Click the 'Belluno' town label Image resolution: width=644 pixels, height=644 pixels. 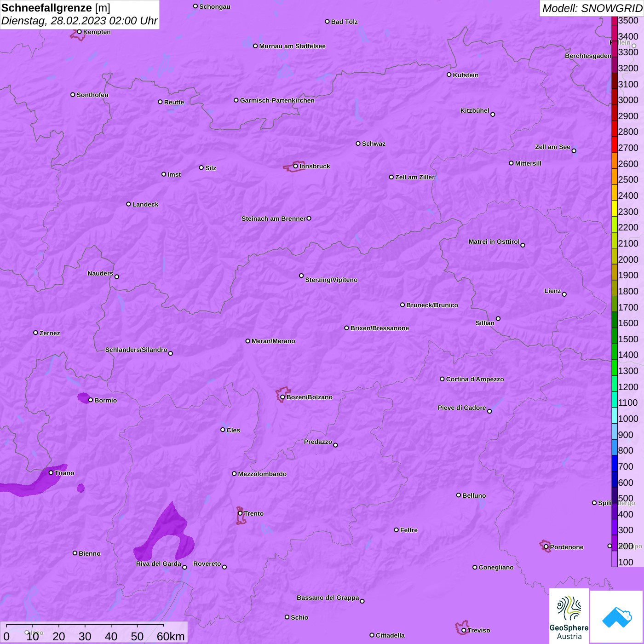click(x=474, y=495)
